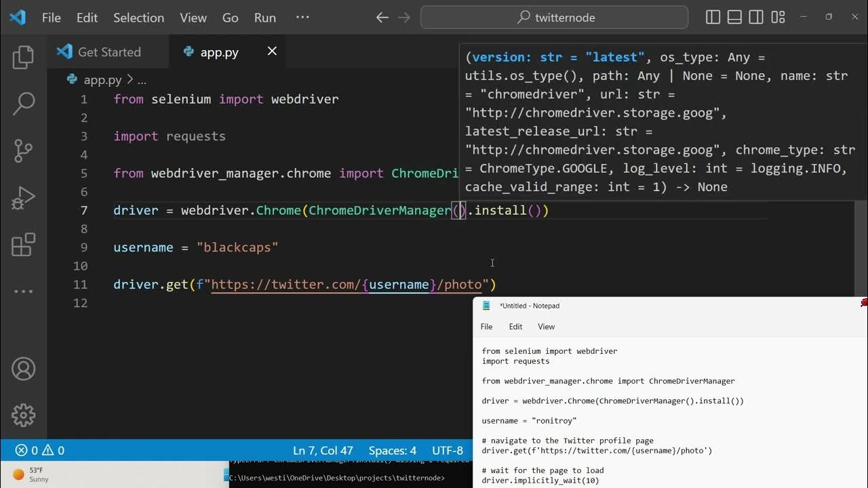Click the errors and warnings status indicator

[x=40, y=451]
